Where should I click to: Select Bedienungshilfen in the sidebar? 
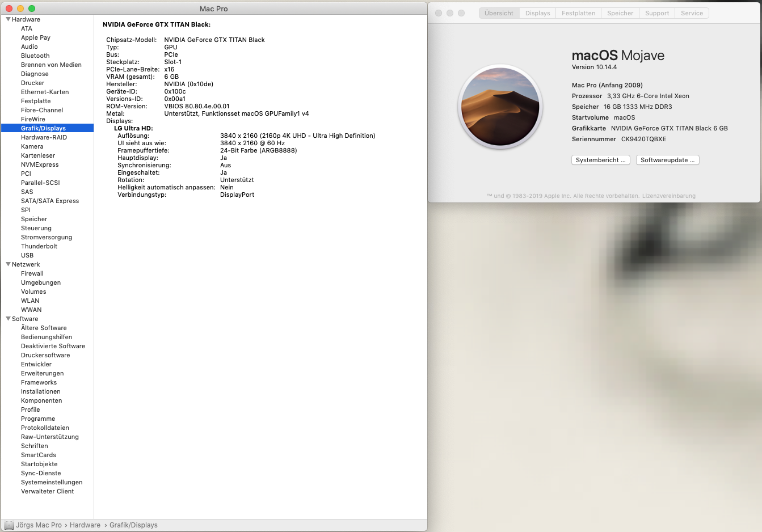click(47, 337)
